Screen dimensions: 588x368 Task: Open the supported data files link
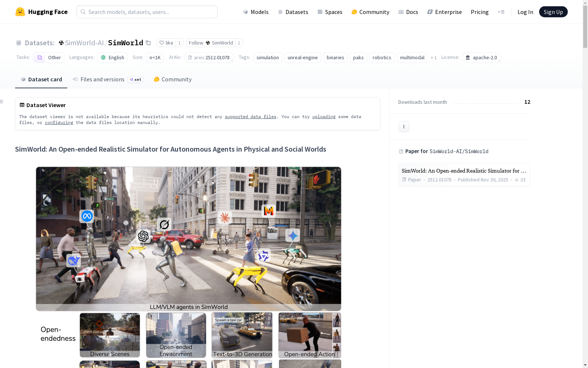pyautogui.click(x=251, y=117)
